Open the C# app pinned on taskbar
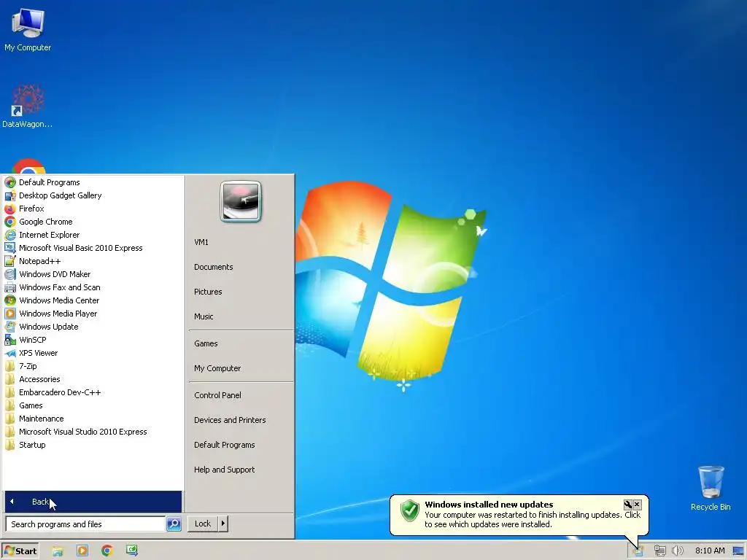This screenshot has height=560, width=747. click(x=132, y=551)
